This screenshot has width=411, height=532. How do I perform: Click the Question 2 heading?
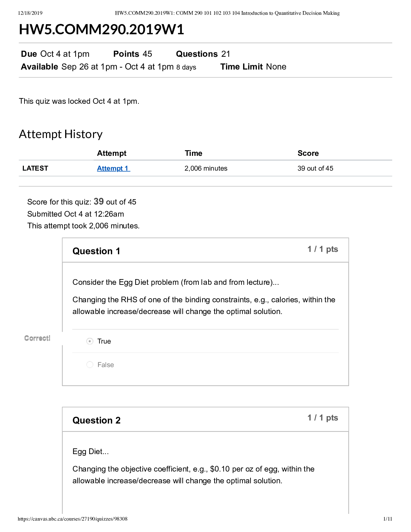point(96,420)
